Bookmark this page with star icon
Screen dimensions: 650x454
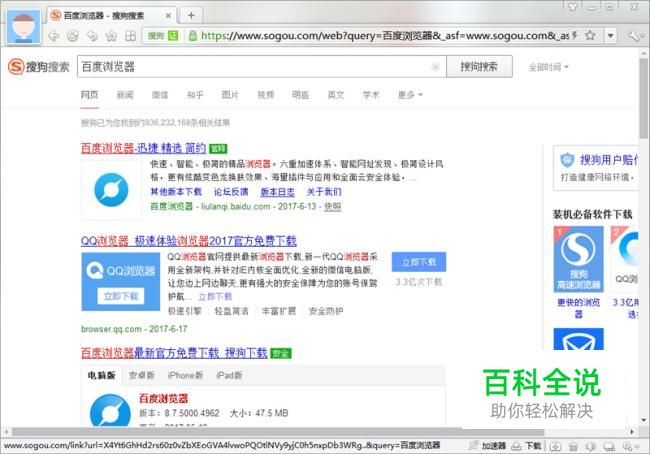tap(590, 36)
